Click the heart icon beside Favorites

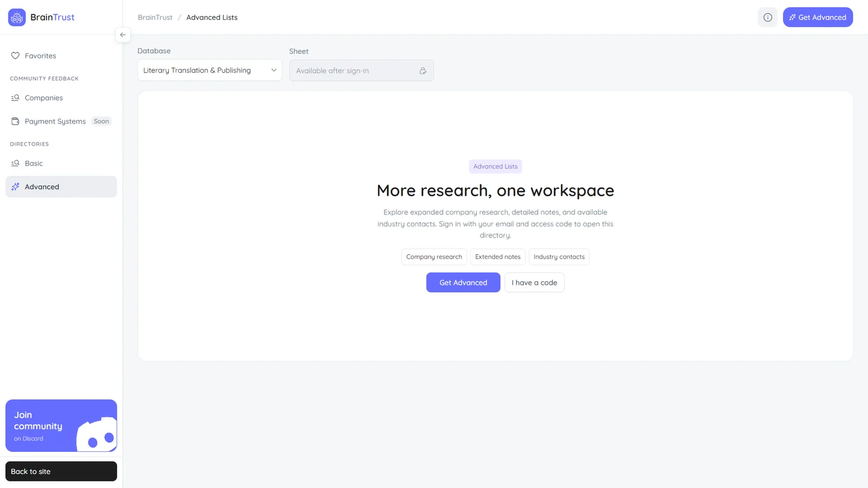pyautogui.click(x=16, y=55)
